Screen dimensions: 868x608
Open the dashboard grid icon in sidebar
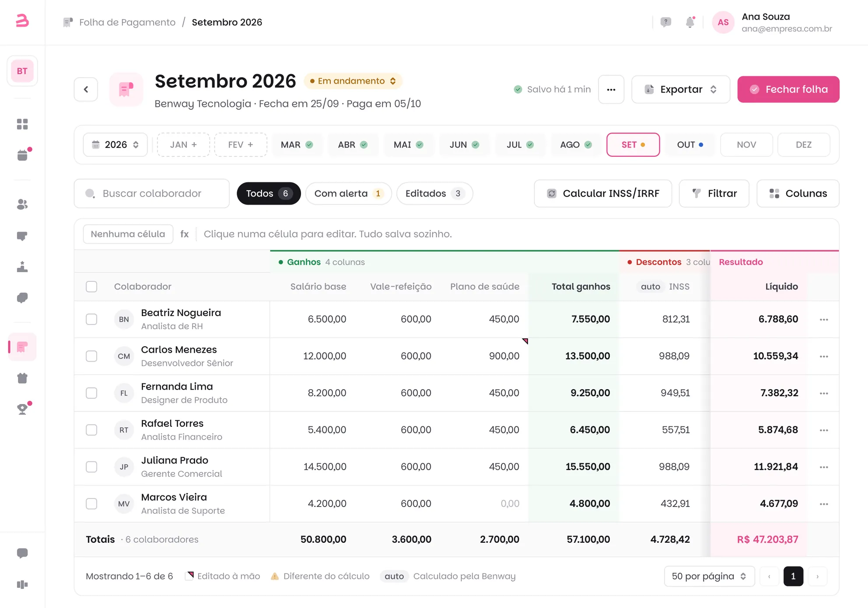pyautogui.click(x=22, y=124)
